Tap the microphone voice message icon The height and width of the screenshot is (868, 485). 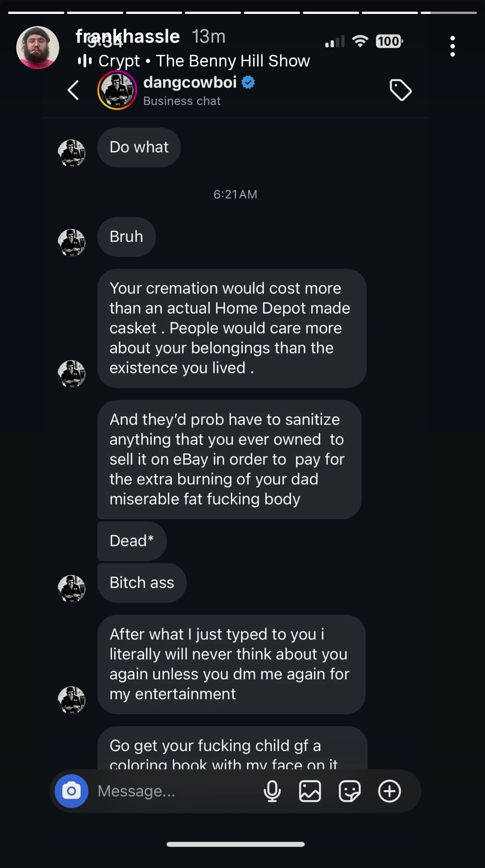coord(272,791)
